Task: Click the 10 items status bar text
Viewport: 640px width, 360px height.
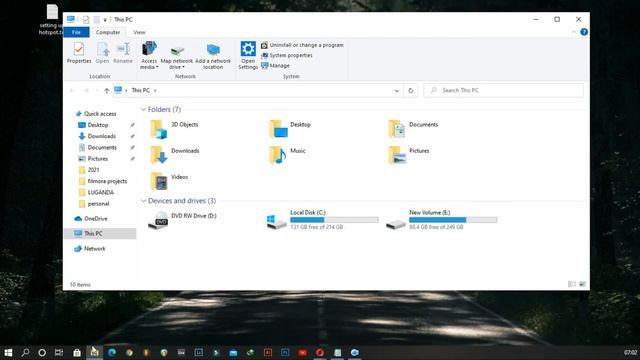Action: pos(80,284)
